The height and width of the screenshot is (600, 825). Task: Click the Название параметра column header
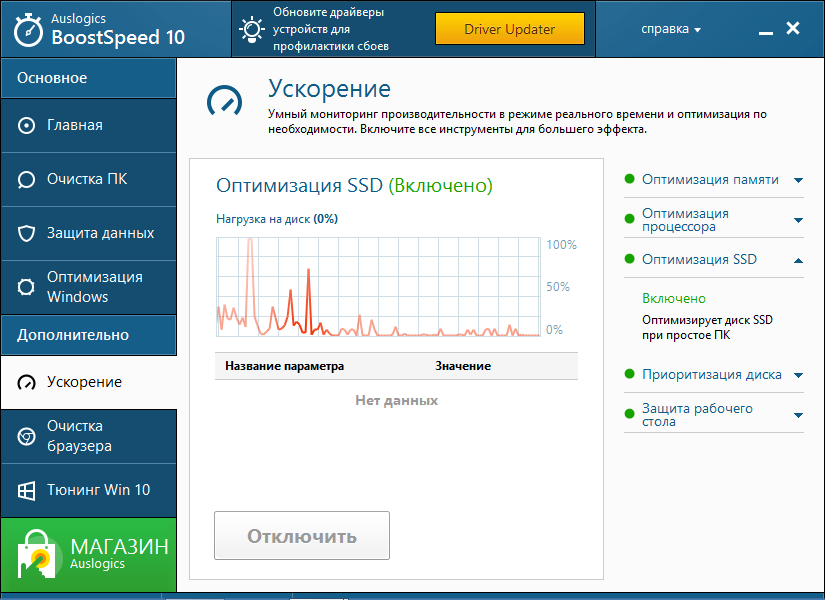pos(285,366)
